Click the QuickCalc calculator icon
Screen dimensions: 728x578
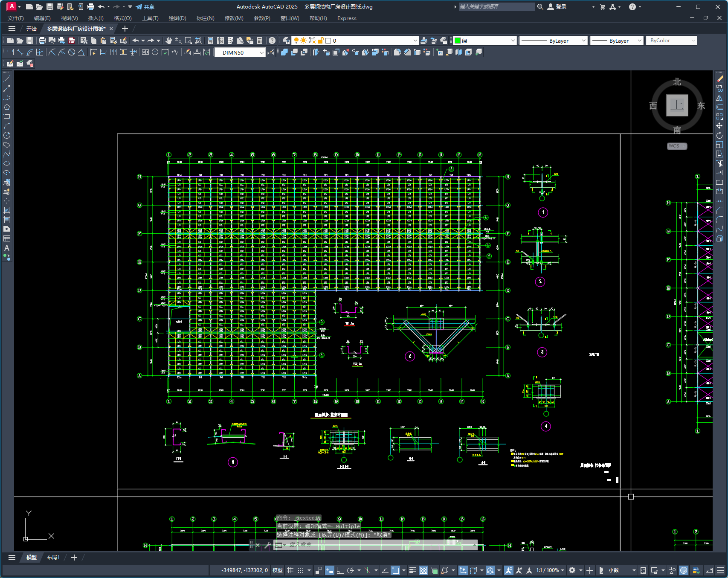(x=260, y=41)
